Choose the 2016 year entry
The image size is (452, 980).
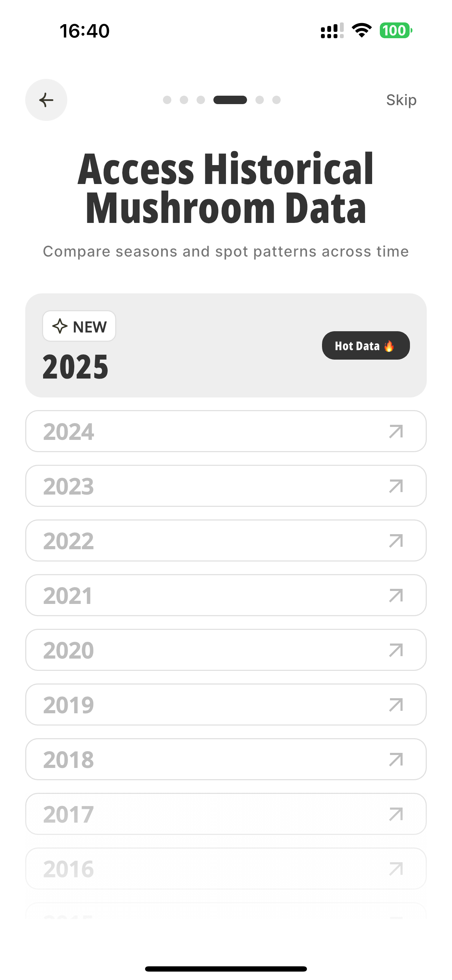tap(226, 869)
